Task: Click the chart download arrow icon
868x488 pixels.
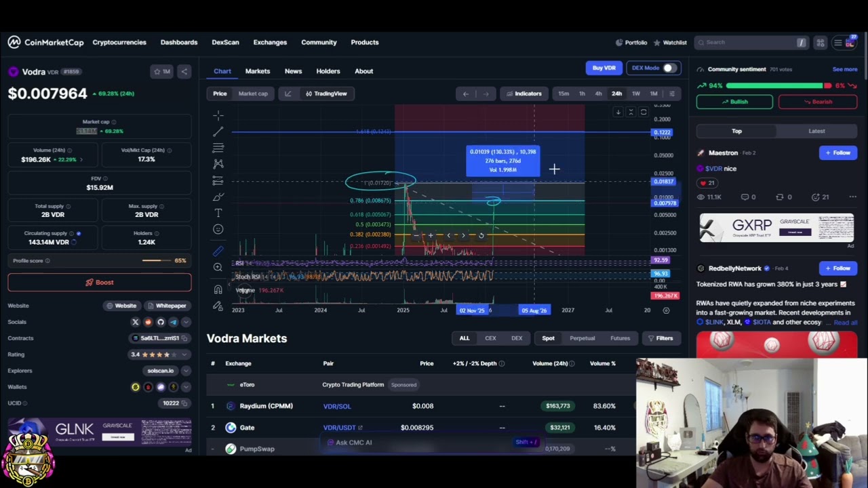Action: [618, 113]
